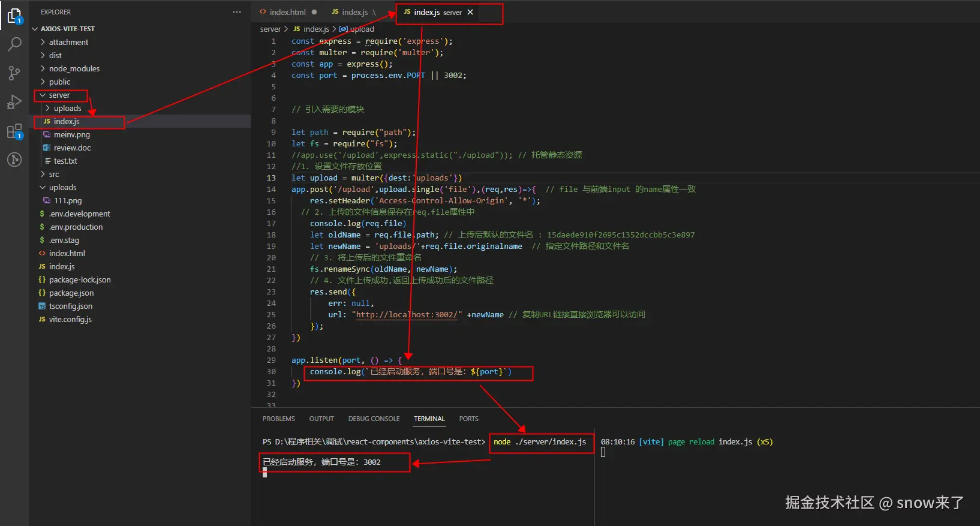Click the '[vite] page reload' terminal message

coord(677,441)
